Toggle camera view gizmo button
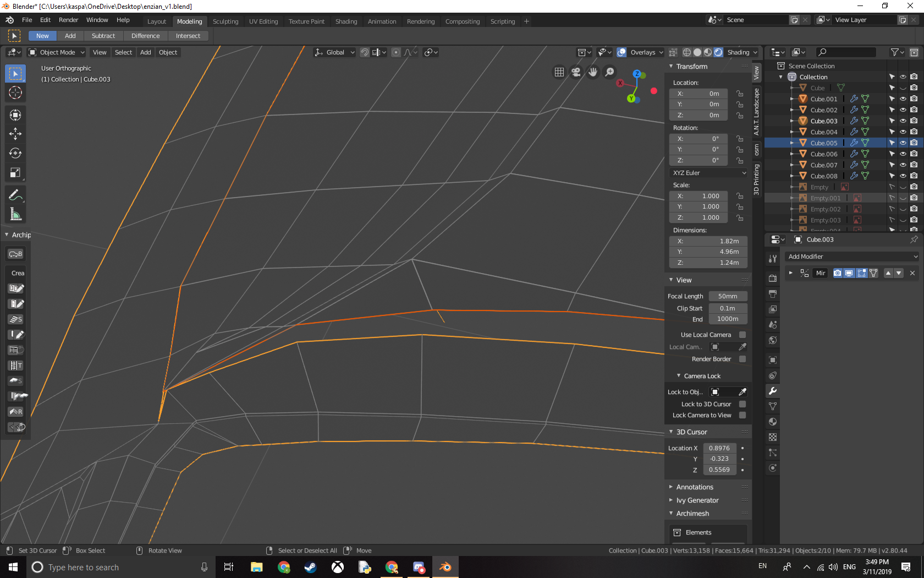 pyautogui.click(x=576, y=72)
